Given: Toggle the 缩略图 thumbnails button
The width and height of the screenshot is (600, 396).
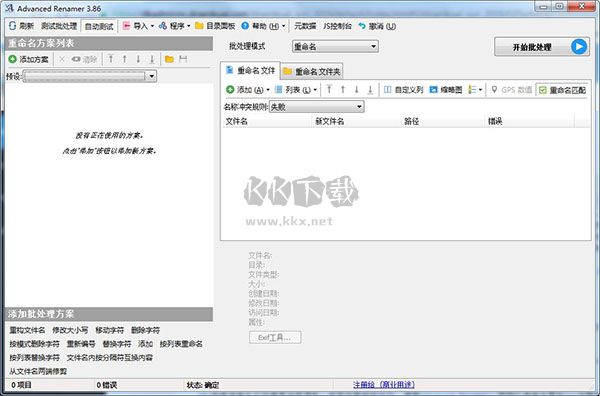Looking at the screenshot, I should [x=446, y=90].
